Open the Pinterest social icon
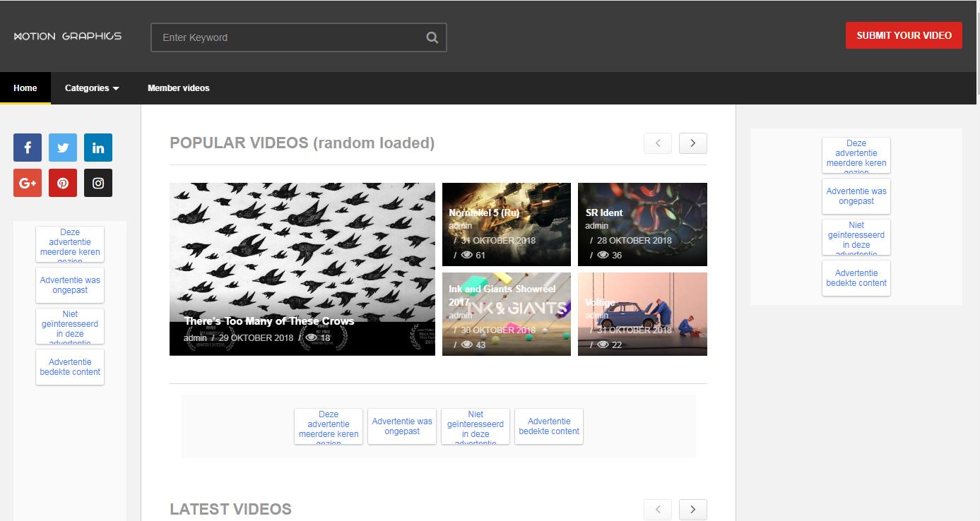The image size is (980, 521). click(63, 183)
